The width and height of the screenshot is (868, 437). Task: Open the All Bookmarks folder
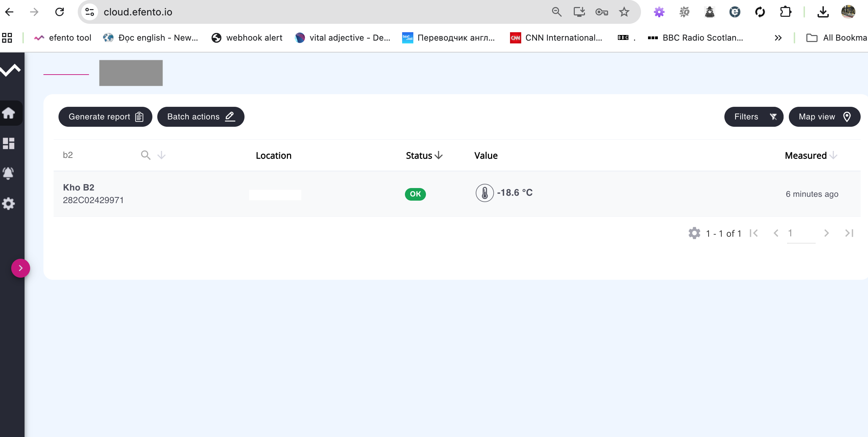pyautogui.click(x=836, y=37)
